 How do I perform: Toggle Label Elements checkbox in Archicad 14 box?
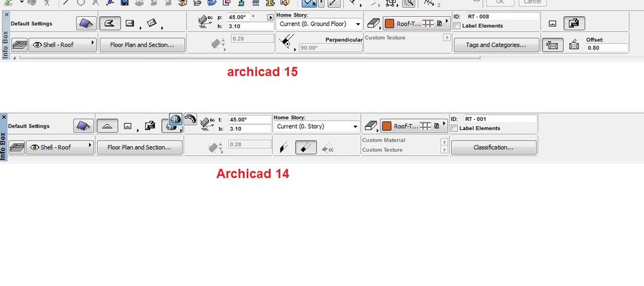[454, 128]
